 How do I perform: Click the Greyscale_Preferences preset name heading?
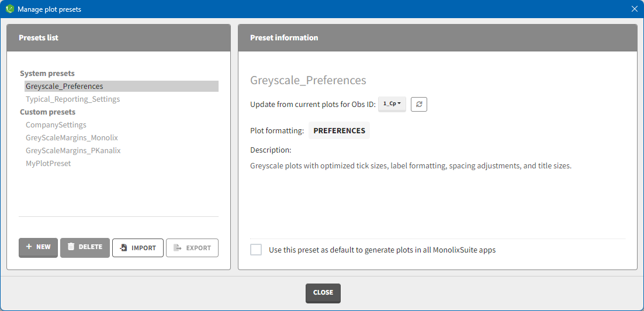click(308, 81)
